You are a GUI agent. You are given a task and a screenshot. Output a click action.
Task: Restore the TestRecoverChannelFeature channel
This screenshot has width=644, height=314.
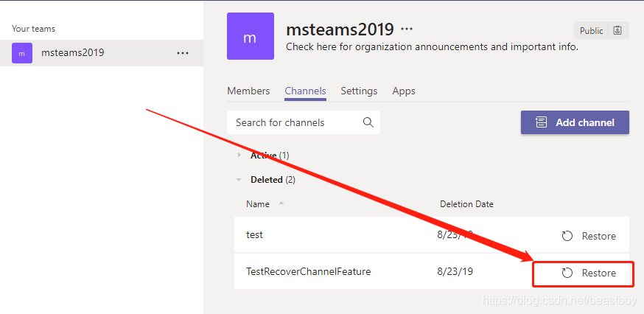(x=589, y=273)
